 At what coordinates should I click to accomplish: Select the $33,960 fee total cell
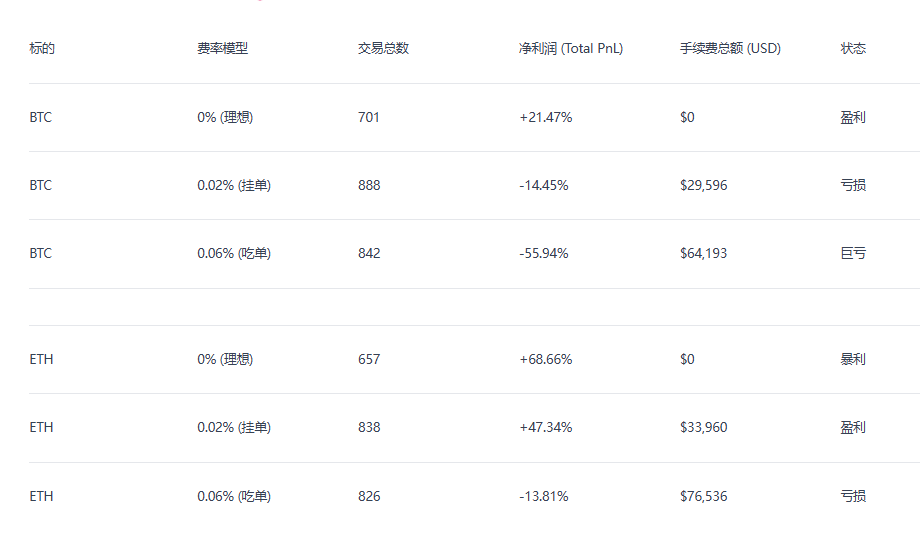tap(703, 427)
